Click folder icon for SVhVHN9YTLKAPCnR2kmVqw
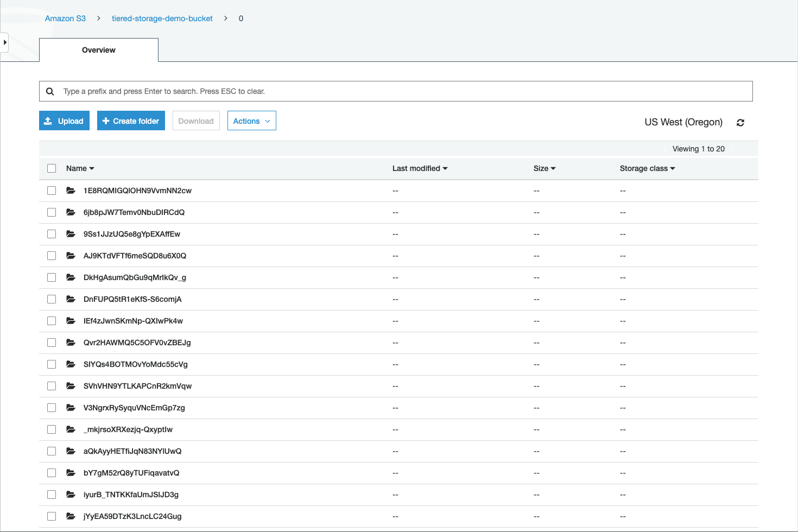This screenshot has width=798, height=532. pyautogui.click(x=71, y=386)
